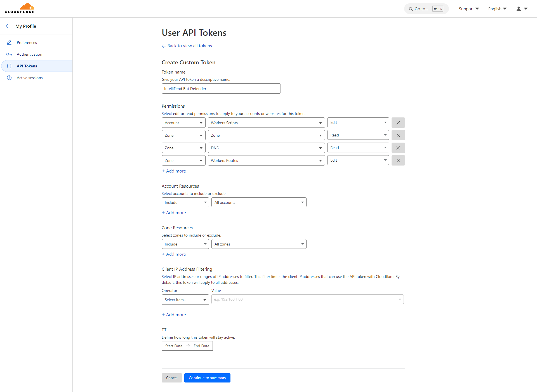Click the API Tokens braces icon

(9, 66)
